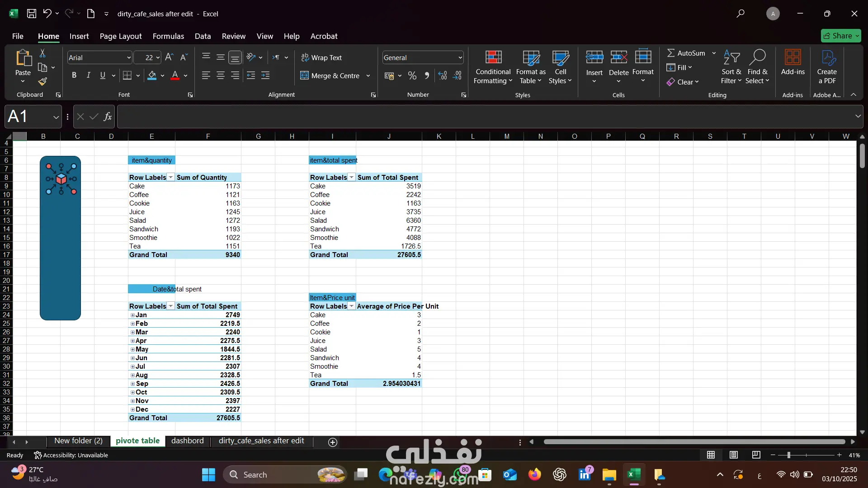Image resolution: width=868 pixels, height=488 pixels.
Task: Open item&quantity Row Labels filter dropdown
Action: pyautogui.click(x=170, y=178)
